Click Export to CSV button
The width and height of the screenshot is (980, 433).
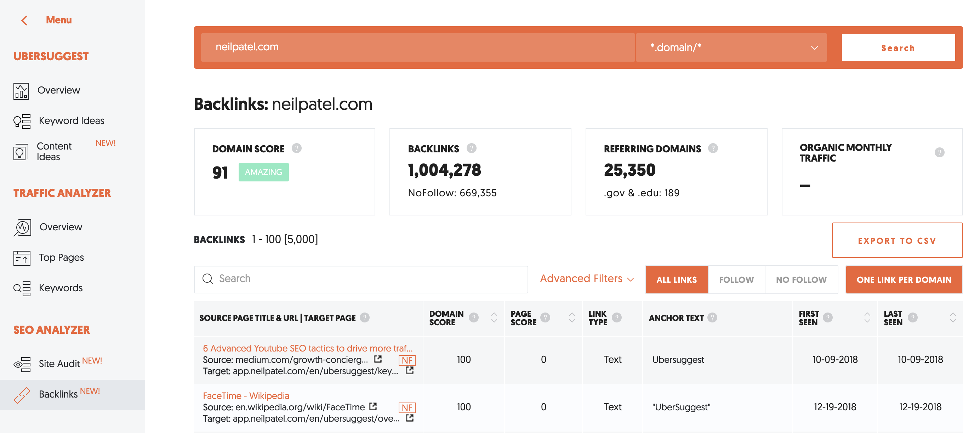pos(897,240)
